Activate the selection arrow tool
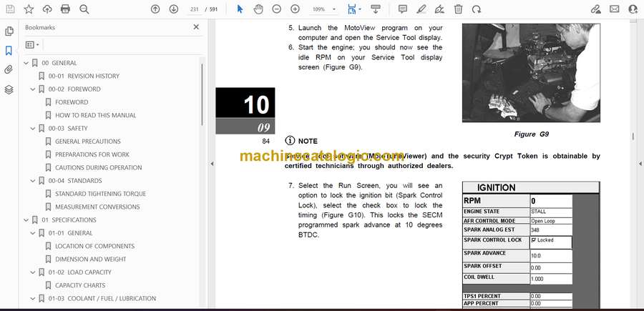This screenshot has width=644, height=311. click(240, 9)
